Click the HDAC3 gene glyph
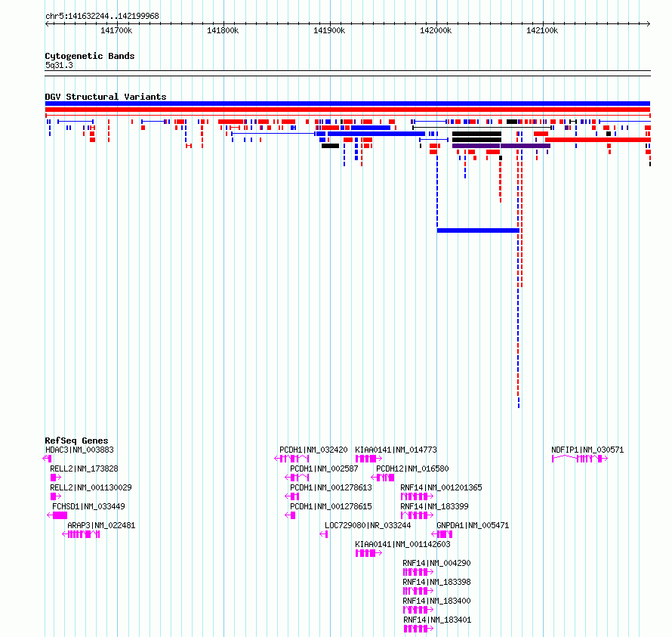This screenshot has width=672, height=637. pos(47,459)
